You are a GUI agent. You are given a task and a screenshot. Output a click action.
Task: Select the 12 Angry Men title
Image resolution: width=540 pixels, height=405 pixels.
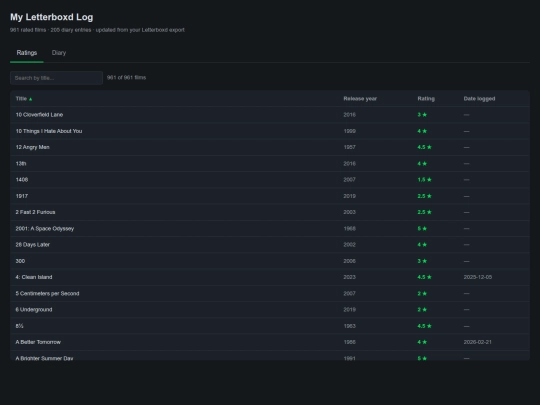click(x=32, y=147)
